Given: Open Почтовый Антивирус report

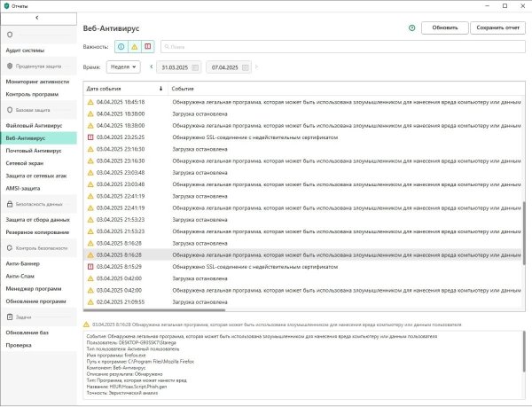Looking at the screenshot, I should click(x=34, y=151).
